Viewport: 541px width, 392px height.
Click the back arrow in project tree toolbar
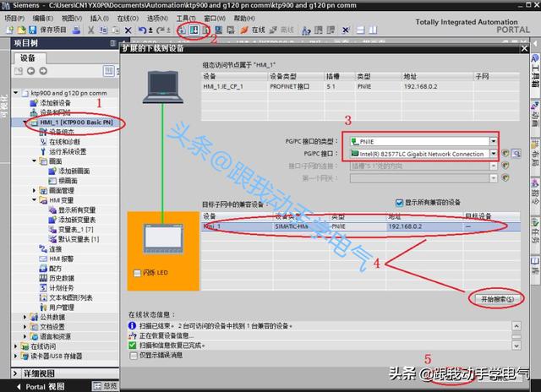pos(30,71)
